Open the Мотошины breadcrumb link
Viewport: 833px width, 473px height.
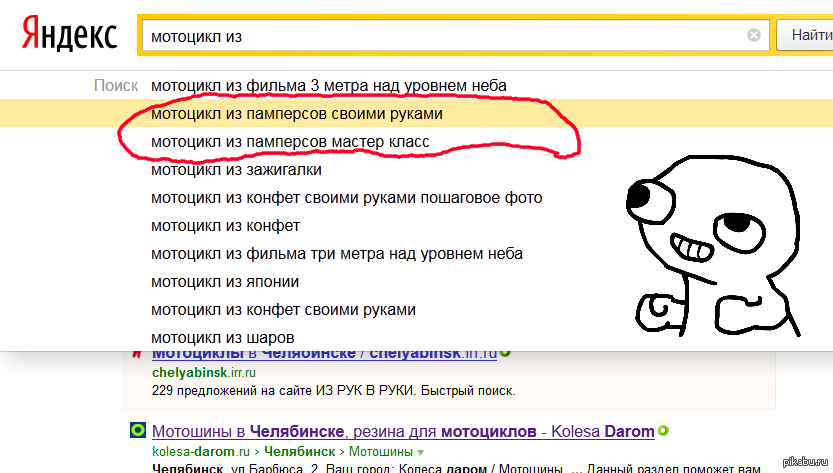tap(380, 452)
